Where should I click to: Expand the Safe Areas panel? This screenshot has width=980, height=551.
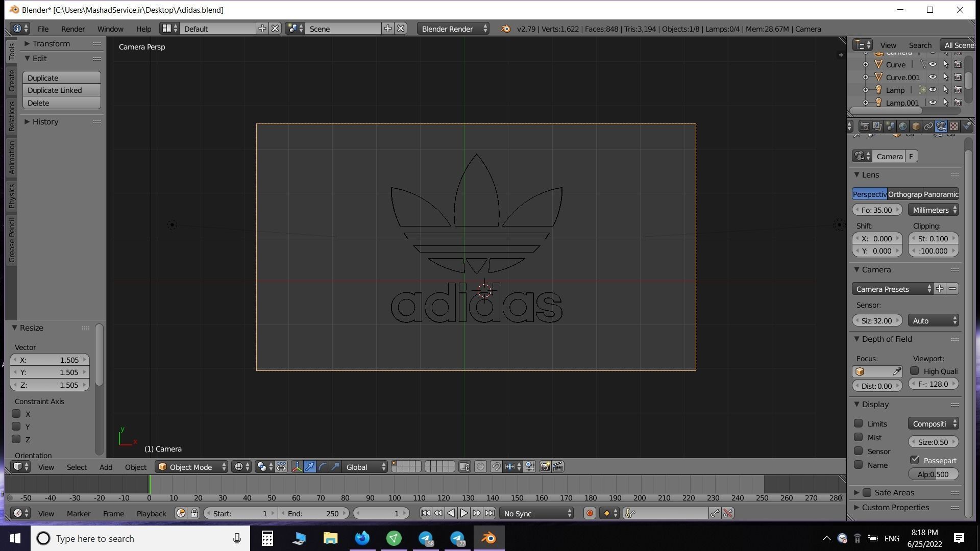tap(856, 492)
